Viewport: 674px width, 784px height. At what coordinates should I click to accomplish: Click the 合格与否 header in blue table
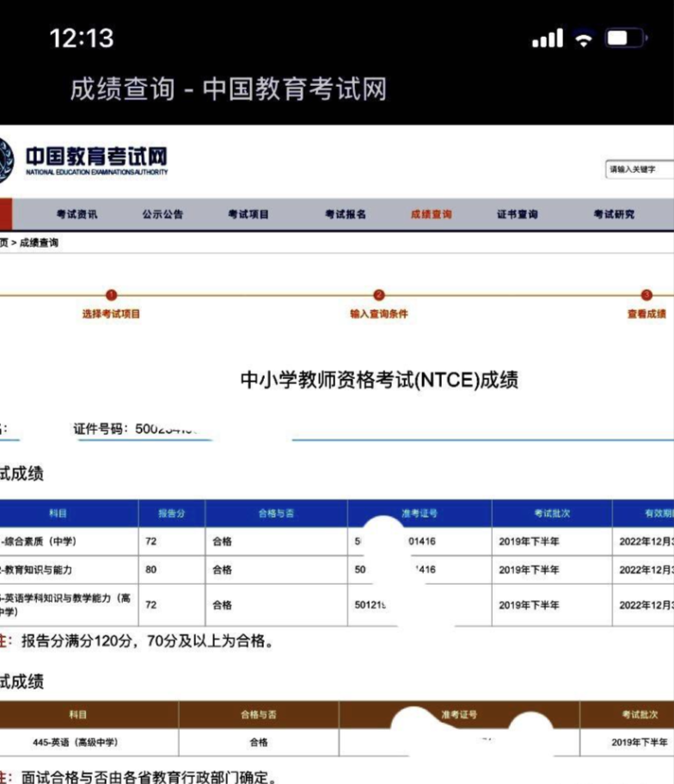tap(276, 513)
